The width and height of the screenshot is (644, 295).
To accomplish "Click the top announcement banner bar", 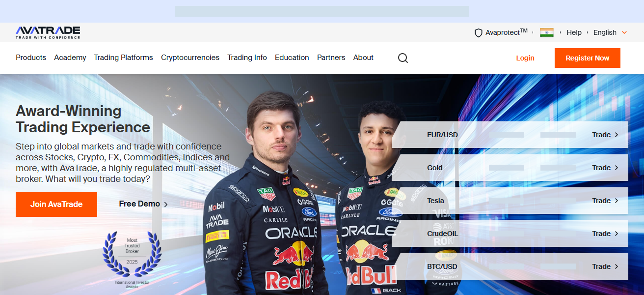I will (322, 11).
